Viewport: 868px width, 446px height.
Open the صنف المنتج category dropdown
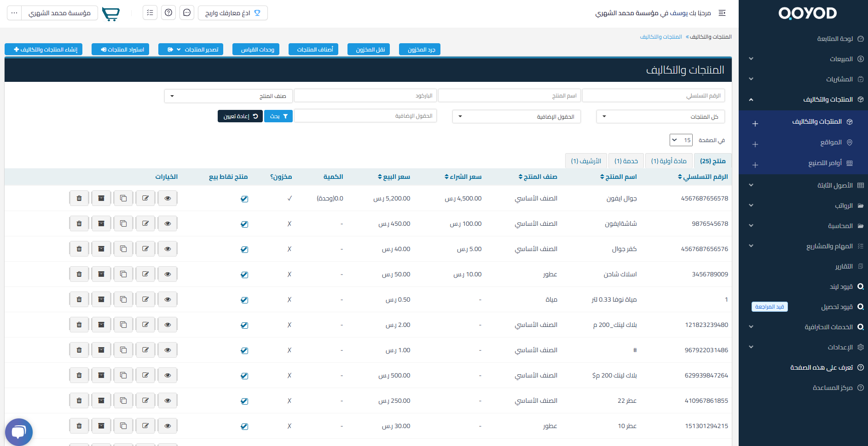click(228, 96)
